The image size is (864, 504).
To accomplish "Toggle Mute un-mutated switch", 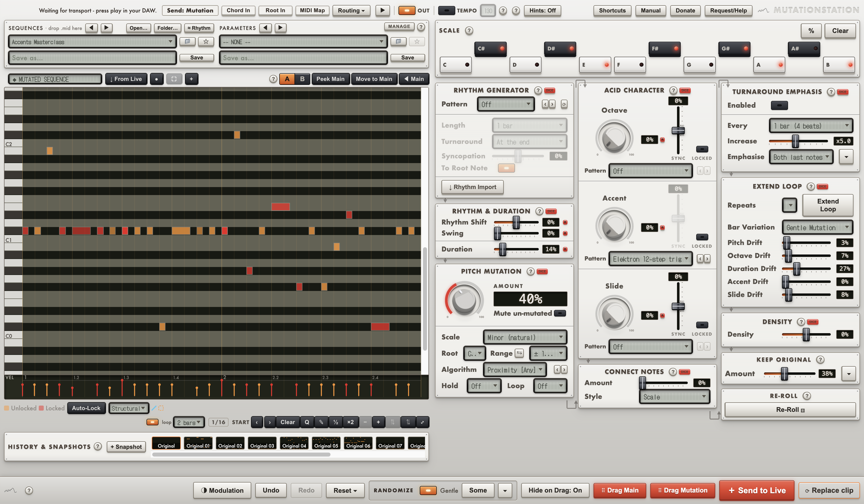I will point(560,313).
